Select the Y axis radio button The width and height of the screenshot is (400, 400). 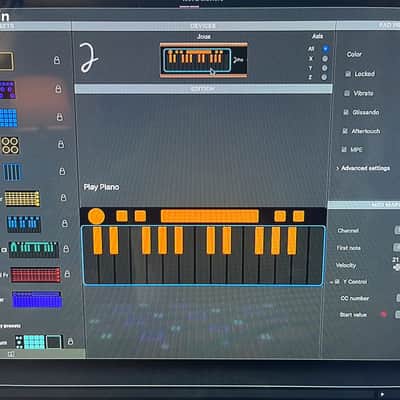[x=324, y=68]
